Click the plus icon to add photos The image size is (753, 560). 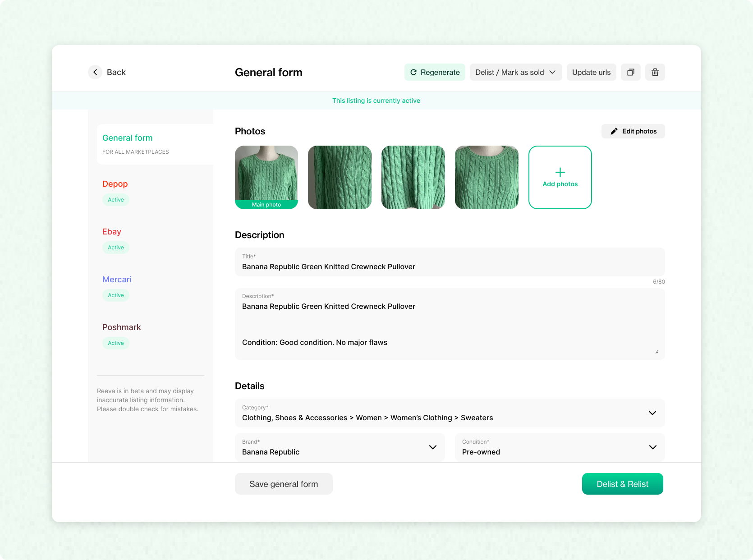[x=560, y=172]
